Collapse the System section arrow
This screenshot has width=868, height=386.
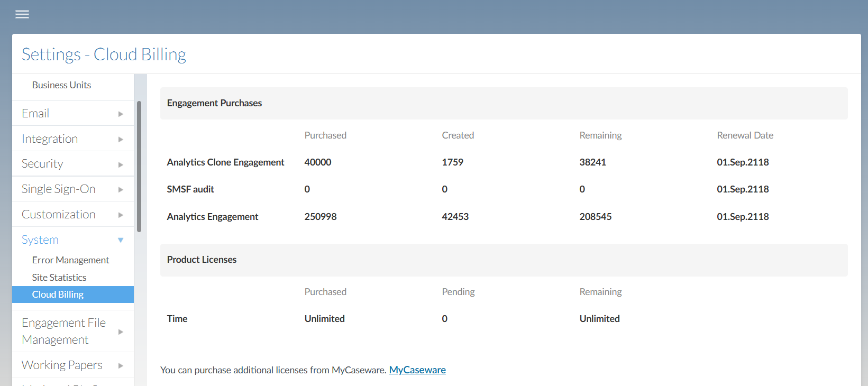tap(121, 240)
